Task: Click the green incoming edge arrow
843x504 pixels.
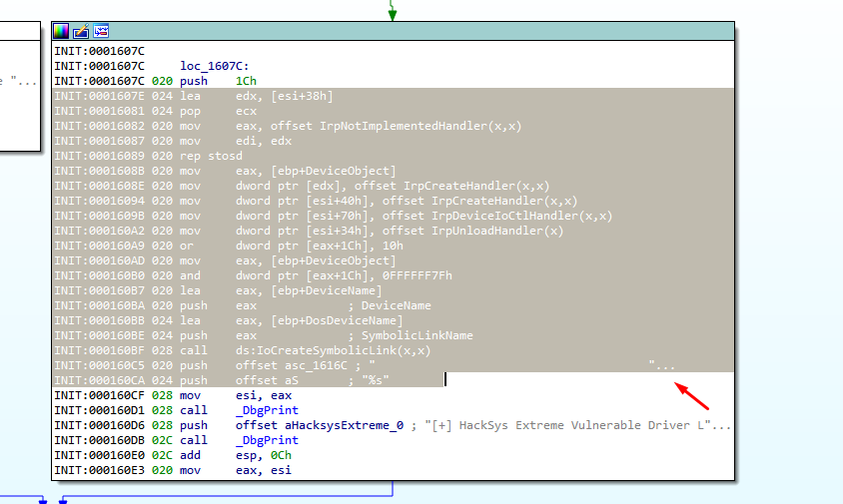Action: coord(392,12)
